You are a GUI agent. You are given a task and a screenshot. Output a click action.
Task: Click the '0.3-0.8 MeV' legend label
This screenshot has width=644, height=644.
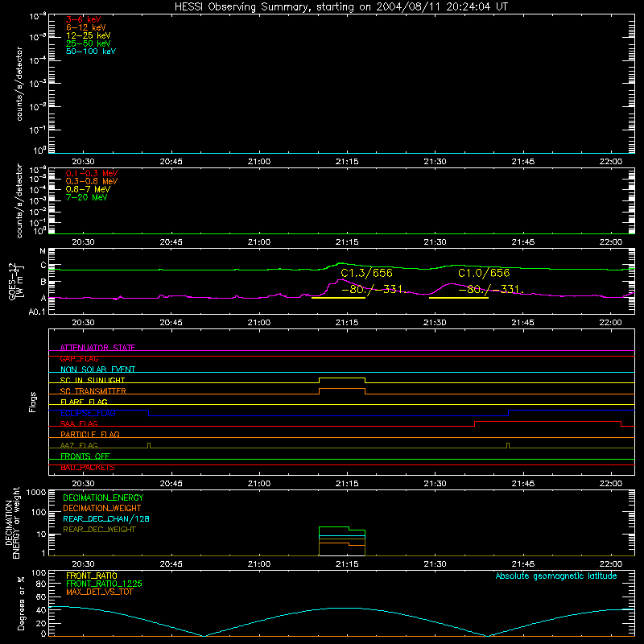tap(92, 181)
